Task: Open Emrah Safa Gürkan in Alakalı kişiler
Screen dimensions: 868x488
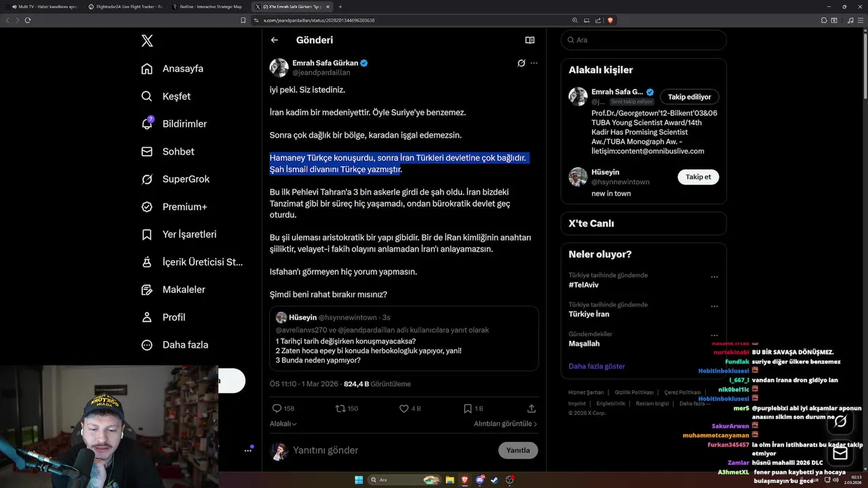Action: coord(616,92)
